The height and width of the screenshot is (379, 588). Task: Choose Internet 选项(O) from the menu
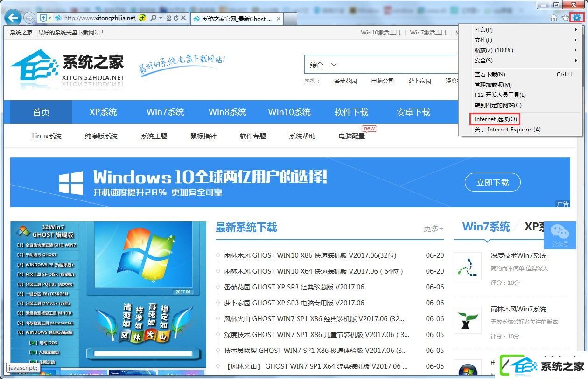click(x=520, y=119)
